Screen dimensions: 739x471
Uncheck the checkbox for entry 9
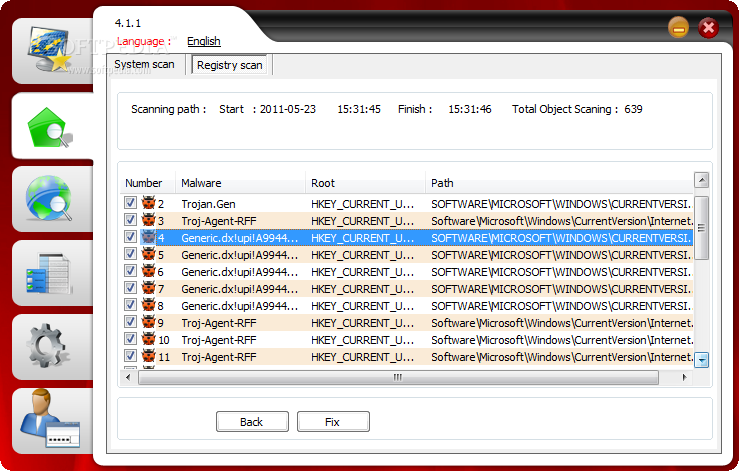tap(130, 322)
